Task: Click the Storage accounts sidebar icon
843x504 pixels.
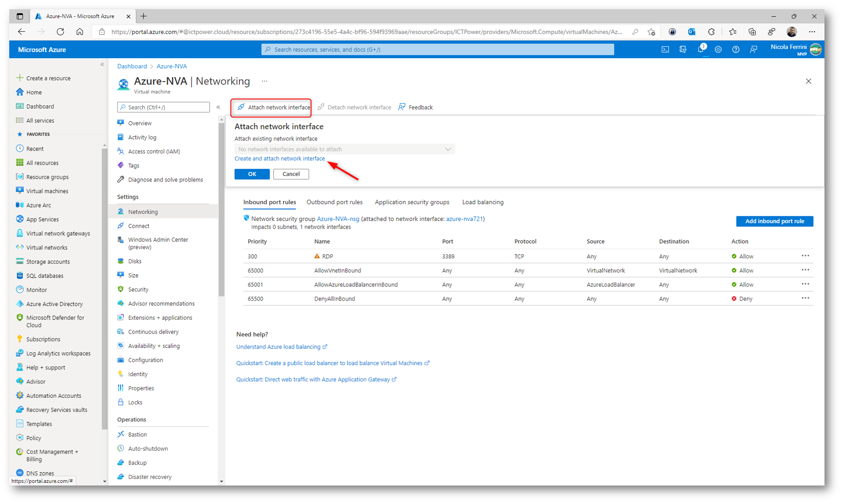Action: [19, 261]
